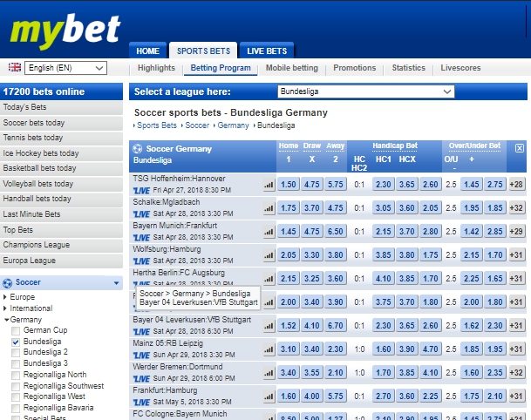Open the Livescores submenu item
The image size is (531, 420).
[x=460, y=68]
